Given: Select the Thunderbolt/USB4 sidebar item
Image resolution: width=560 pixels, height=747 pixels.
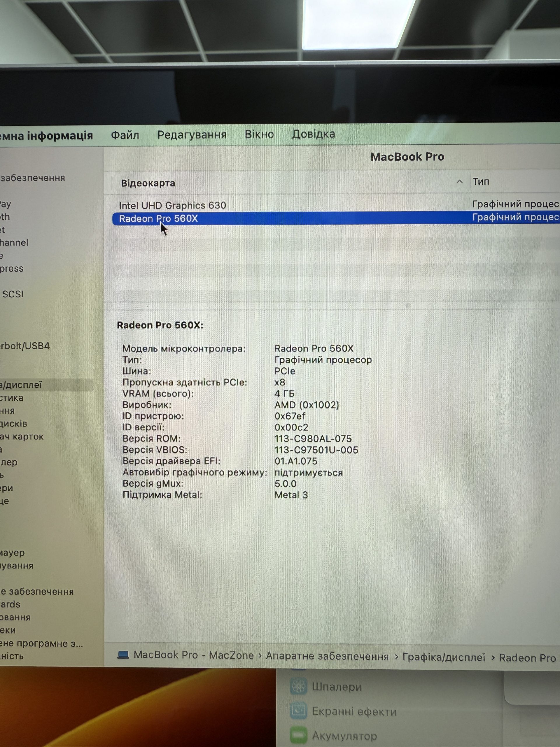Looking at the screenshot, I should click(24, 346).
